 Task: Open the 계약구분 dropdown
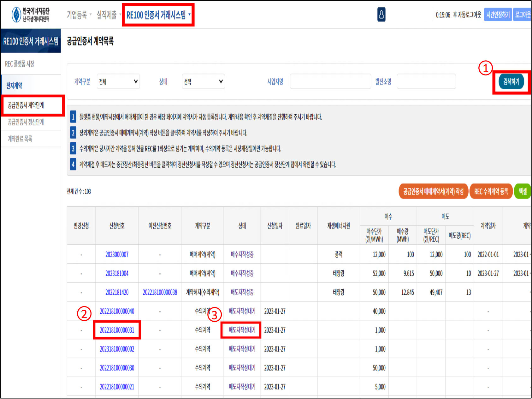(x=118, y=82)
